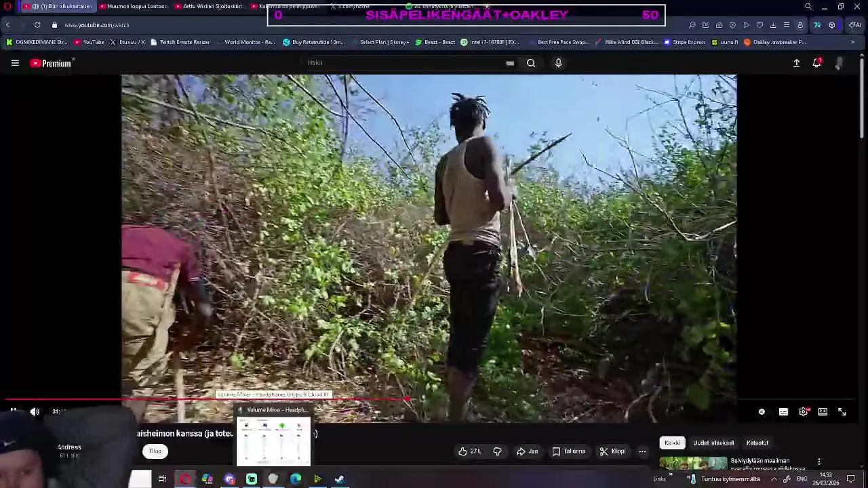
Task: Start voice search with the microphone icon
Action: (558, 63)
